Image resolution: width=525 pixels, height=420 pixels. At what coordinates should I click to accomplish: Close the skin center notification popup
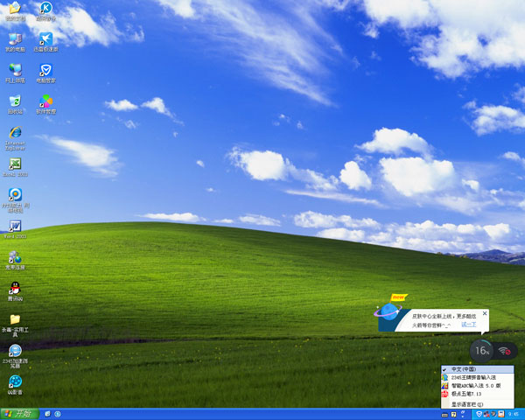click(x=485, y=313)
